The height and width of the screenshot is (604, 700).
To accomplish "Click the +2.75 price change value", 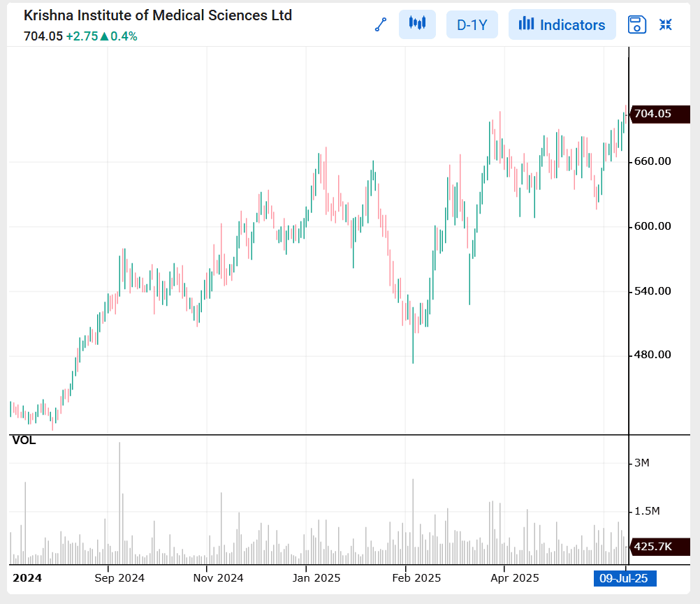I will [82, 36].
